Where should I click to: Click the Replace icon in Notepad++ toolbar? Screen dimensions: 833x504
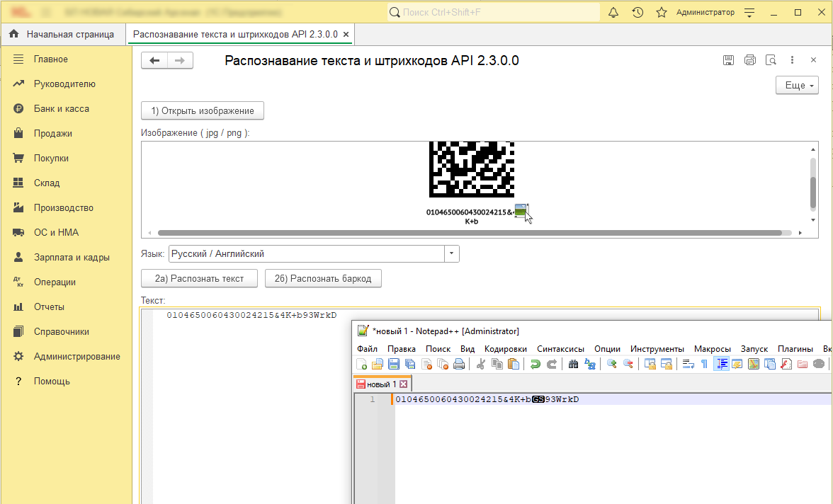(589, 364)
